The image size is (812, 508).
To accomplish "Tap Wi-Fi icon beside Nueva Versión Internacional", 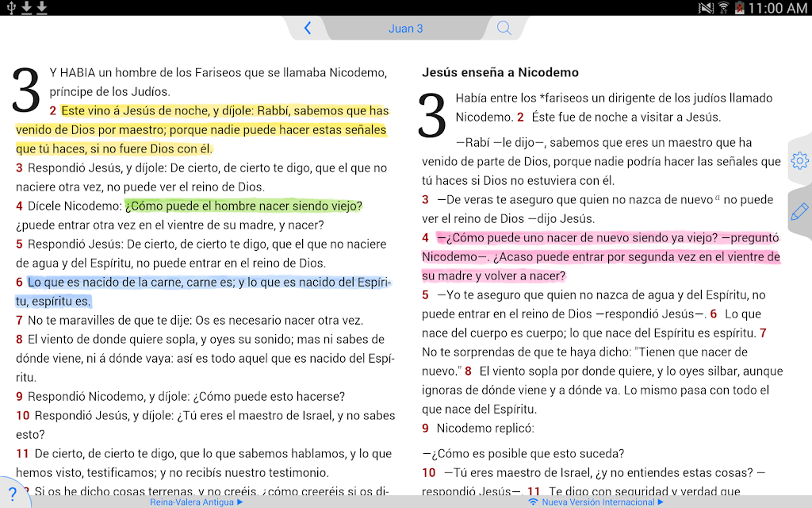I will point(533,502).
